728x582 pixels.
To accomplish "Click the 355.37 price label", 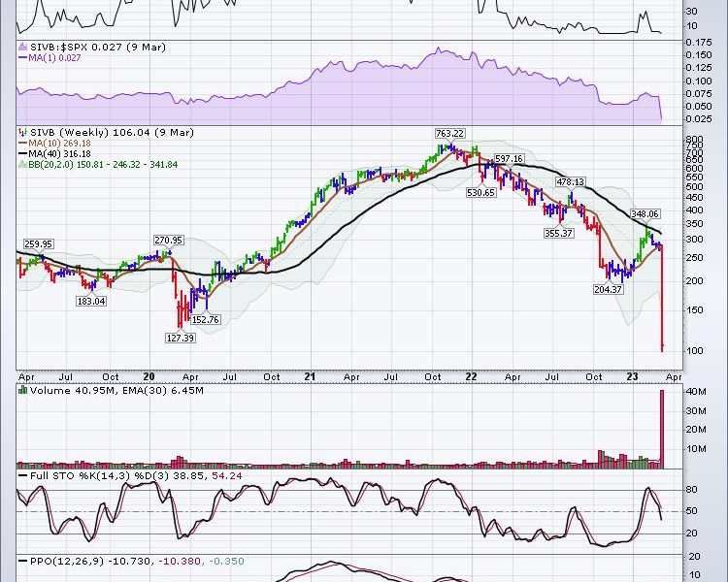I will tap(558, 233).
